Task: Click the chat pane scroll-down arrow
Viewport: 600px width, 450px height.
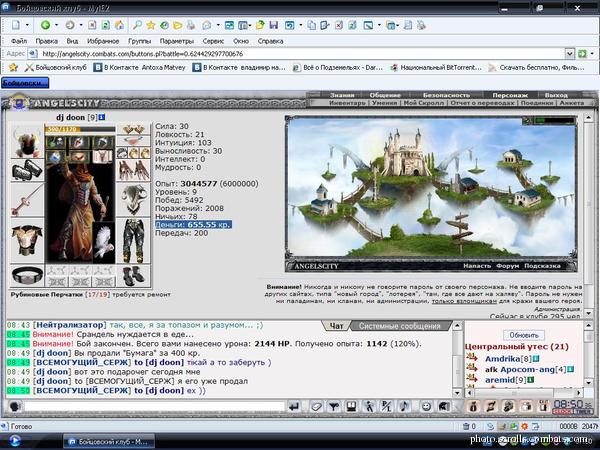Action: pyautogui.click(x=457, y=393)
